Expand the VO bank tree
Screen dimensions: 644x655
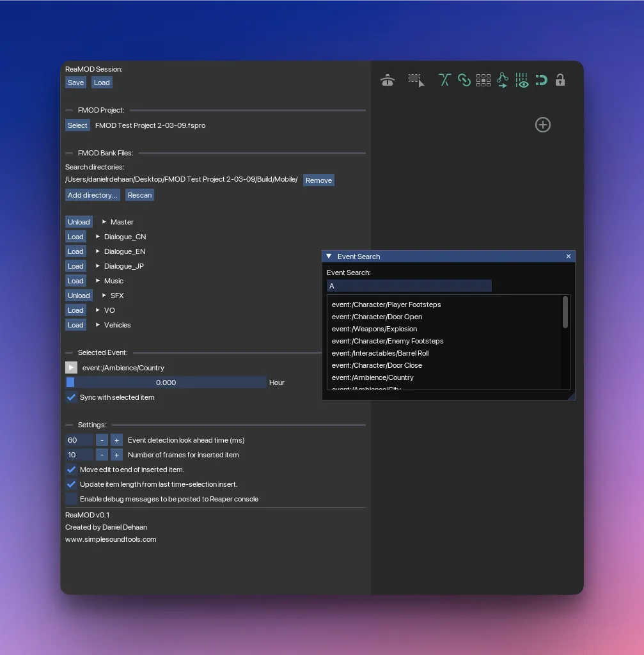tap(97, 310)
